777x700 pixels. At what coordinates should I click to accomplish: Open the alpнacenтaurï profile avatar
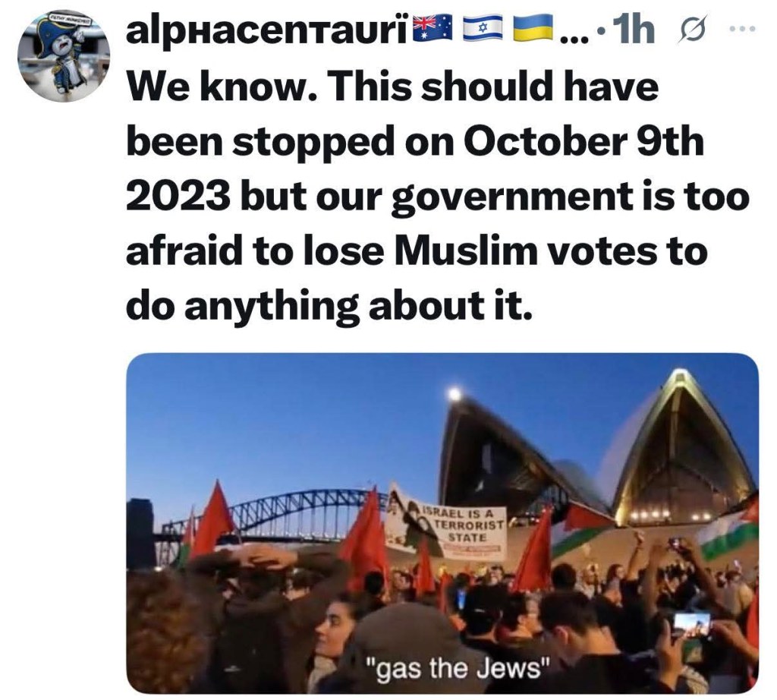[x=64, y=55]
